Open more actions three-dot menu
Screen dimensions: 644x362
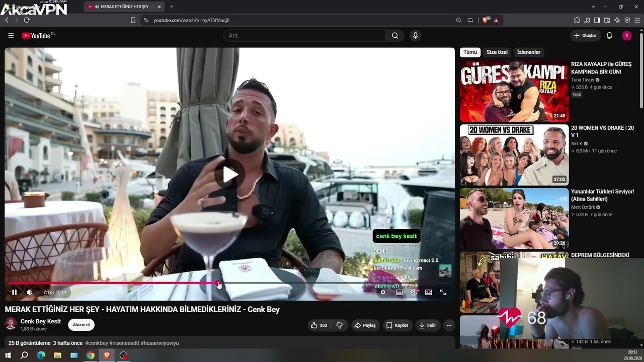449,325
